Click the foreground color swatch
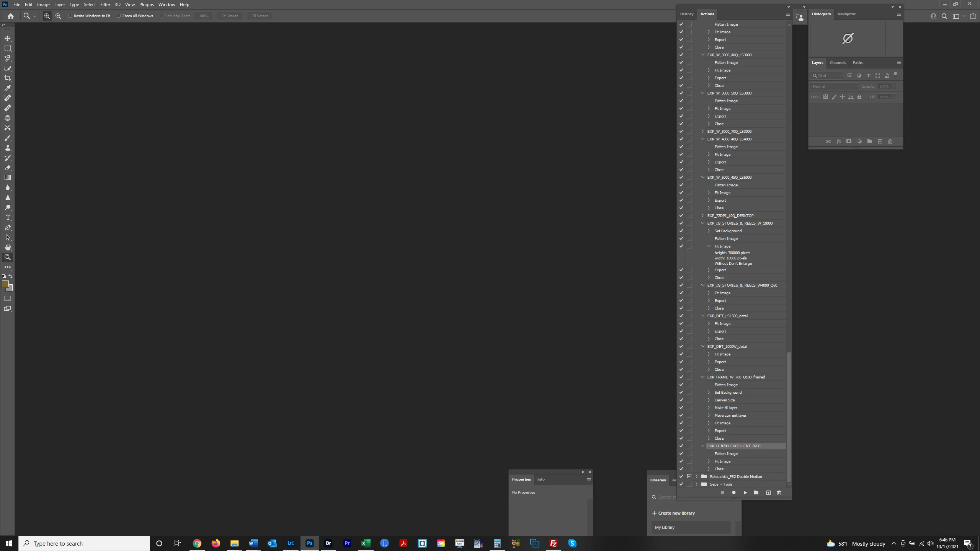 click(x=5, y=284)
